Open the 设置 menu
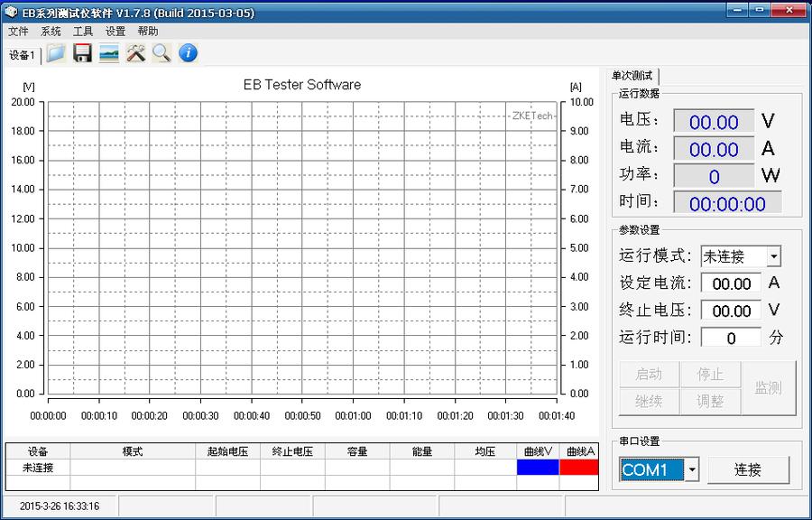The image size is (812, 520). (115, 32)
